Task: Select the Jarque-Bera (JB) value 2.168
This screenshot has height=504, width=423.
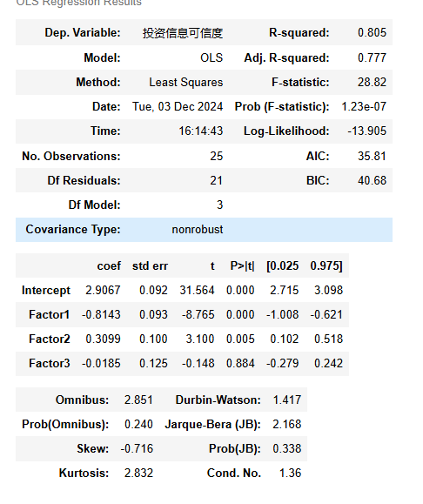Action: (x=287, y=425)
